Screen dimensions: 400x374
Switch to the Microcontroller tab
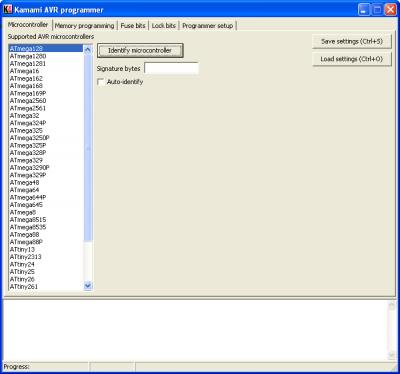point(28,25)
